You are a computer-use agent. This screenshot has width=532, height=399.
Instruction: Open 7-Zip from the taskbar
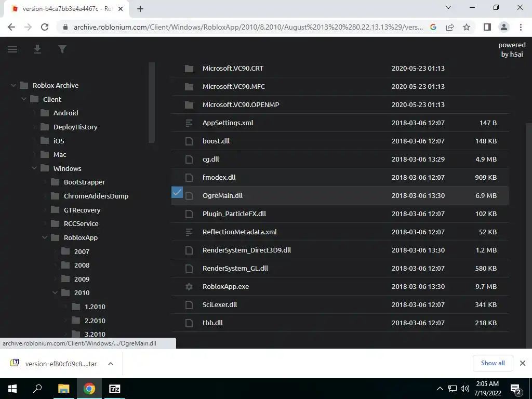(115, 389)
